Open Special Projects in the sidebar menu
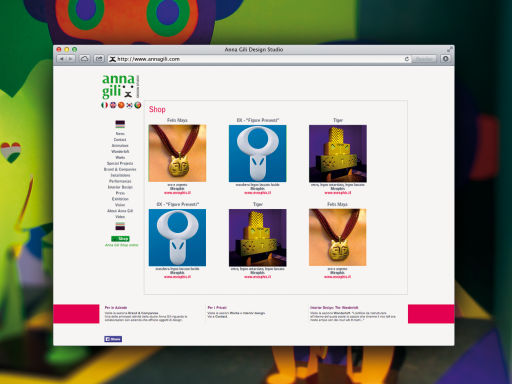This screenshot has height=384, width=512. [x=120, y=163]
